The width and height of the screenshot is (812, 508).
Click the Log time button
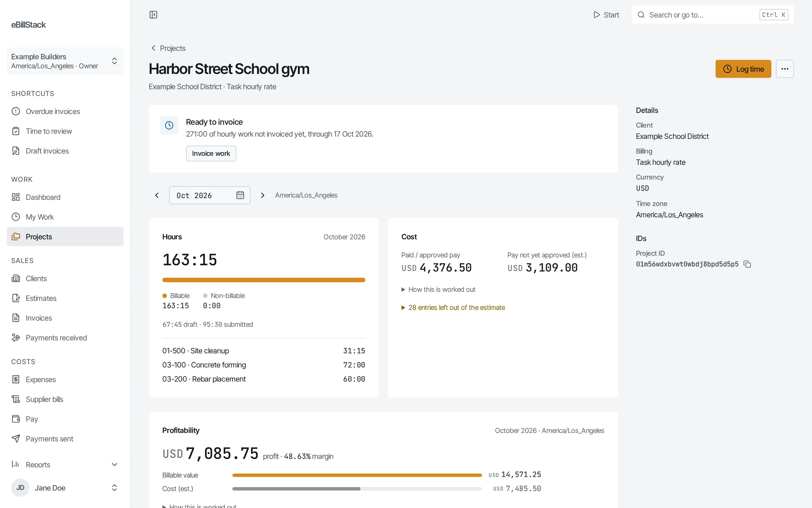(x=743, y=69)
